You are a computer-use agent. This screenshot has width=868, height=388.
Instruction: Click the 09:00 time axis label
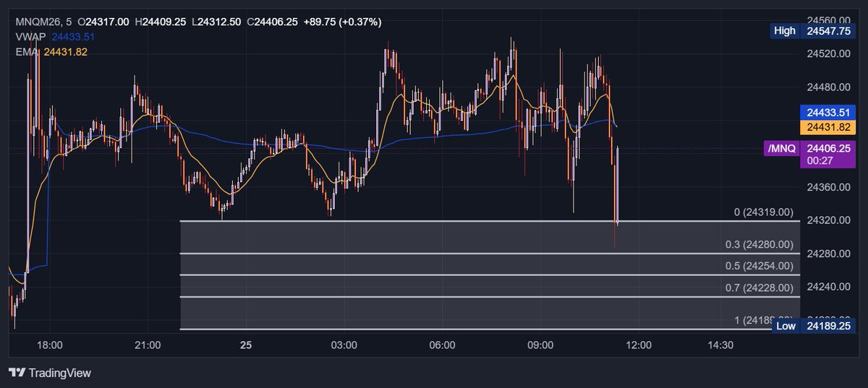541,345
